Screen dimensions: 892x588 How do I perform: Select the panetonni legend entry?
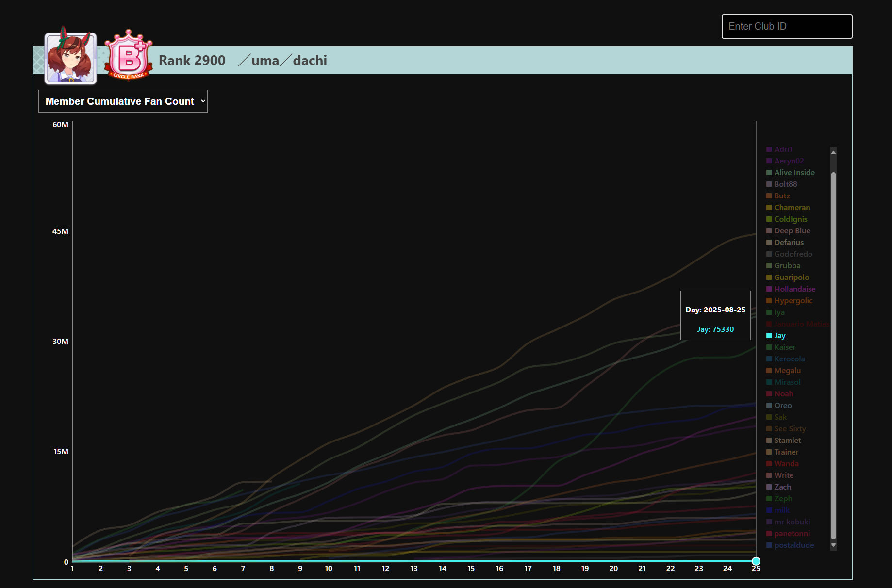pos(788,534)
